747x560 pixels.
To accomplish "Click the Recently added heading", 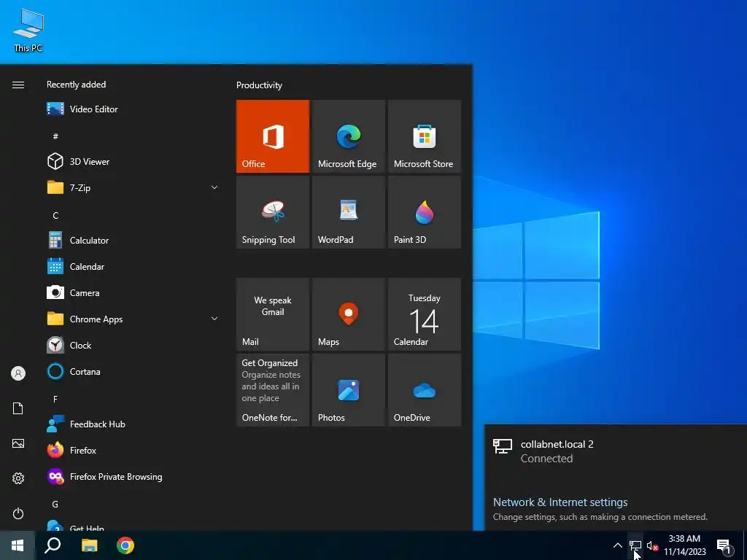I will click(76, 85).
